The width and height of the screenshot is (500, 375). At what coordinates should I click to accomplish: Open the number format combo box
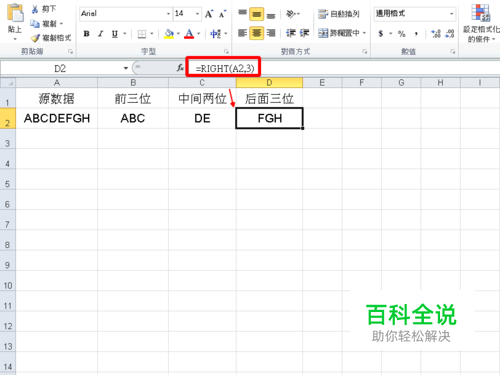(415, 14)
